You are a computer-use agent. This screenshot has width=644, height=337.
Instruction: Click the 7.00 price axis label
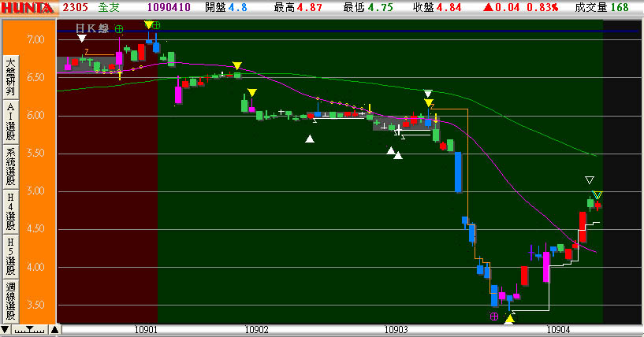click(35, 39)
